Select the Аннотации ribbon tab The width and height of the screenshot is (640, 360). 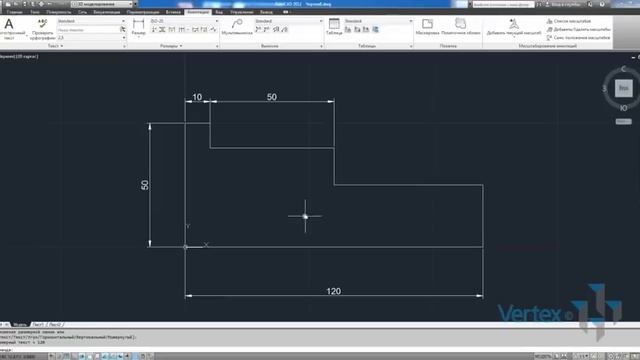(198, 12)
